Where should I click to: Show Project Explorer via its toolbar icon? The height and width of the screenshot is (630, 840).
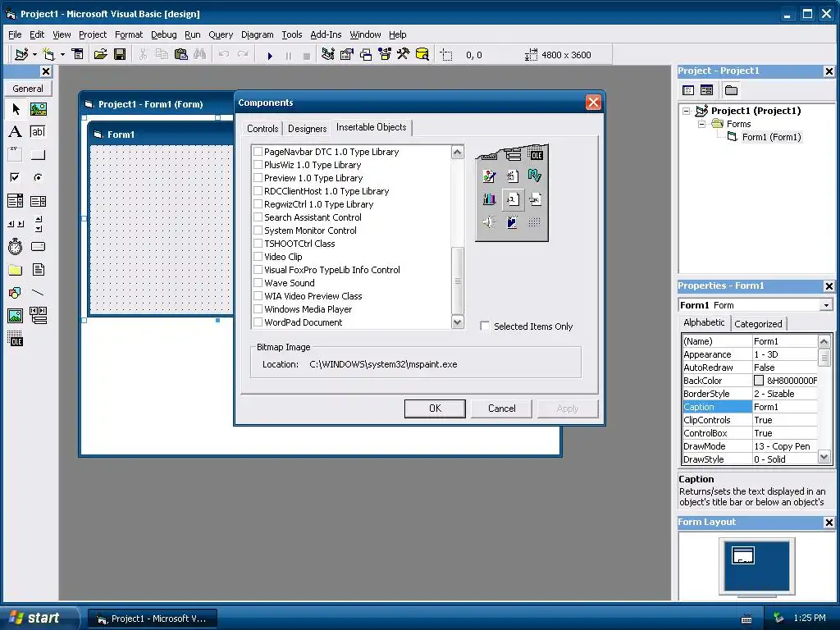328,54
